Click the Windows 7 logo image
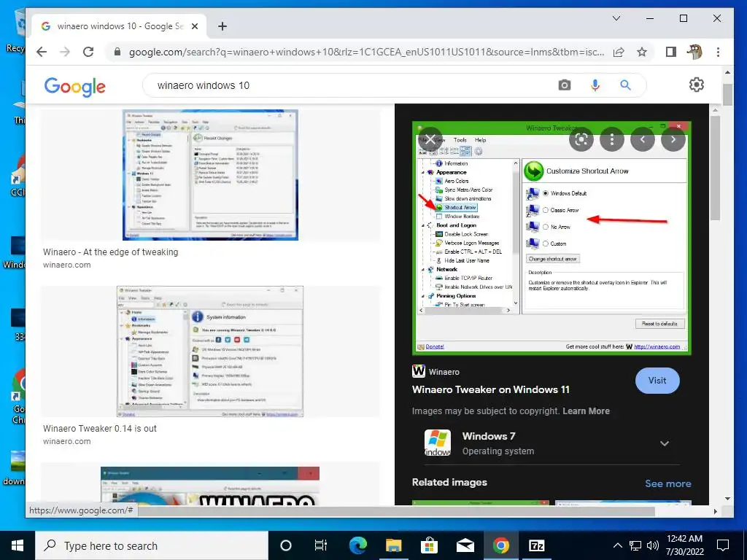 (x=438, y=443)
